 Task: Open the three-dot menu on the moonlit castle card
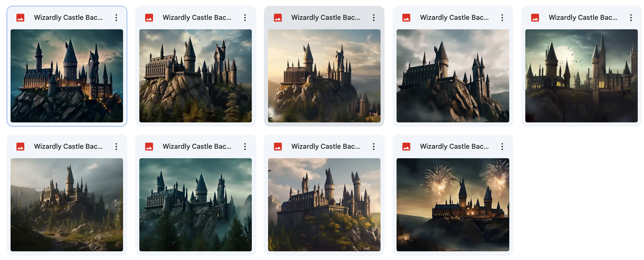(631, 17)
